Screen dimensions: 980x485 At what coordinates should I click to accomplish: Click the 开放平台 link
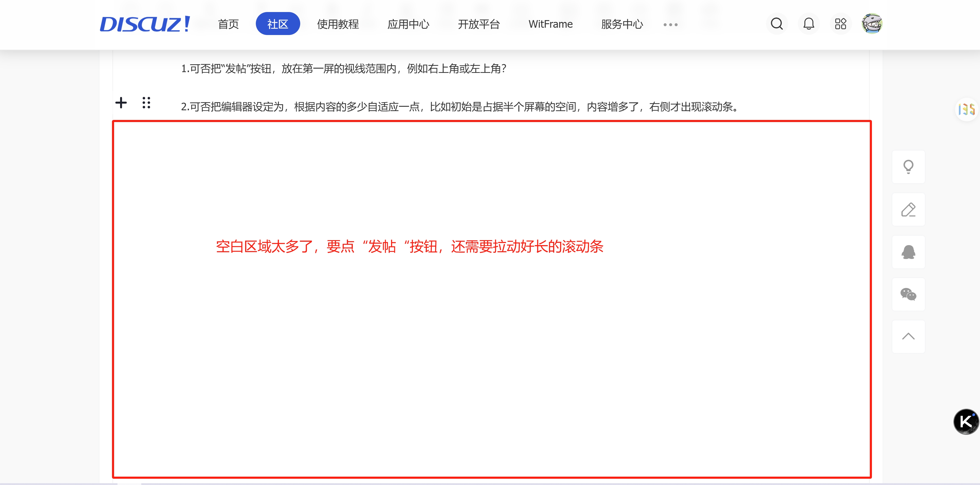pos(479,24)
